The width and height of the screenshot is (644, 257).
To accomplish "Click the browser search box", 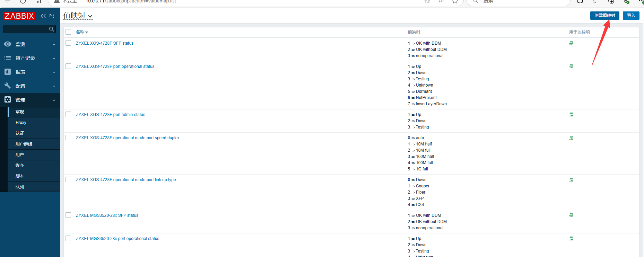I will coord(518,1).
